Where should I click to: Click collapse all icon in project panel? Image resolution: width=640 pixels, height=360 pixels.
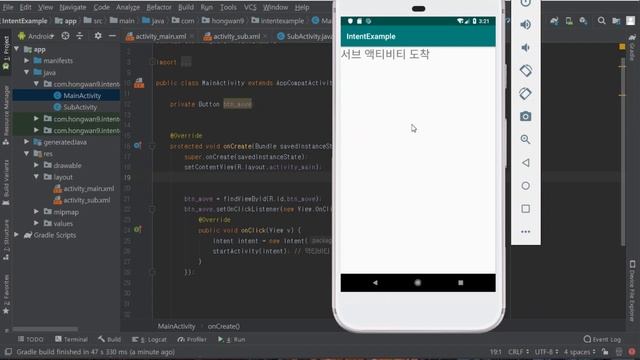80,36
